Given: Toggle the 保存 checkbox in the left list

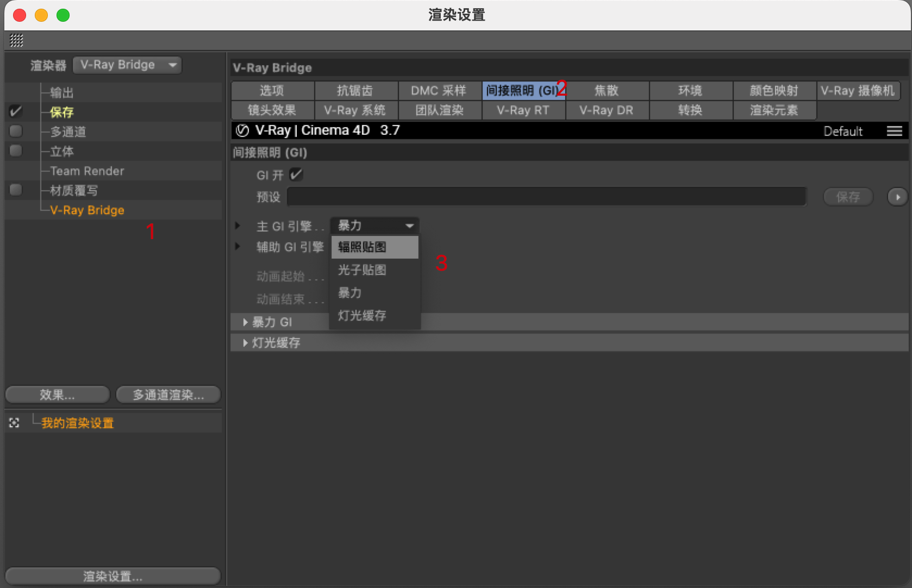Looking at the screenshot, I should pyautogui.click(x=16, y=111).
